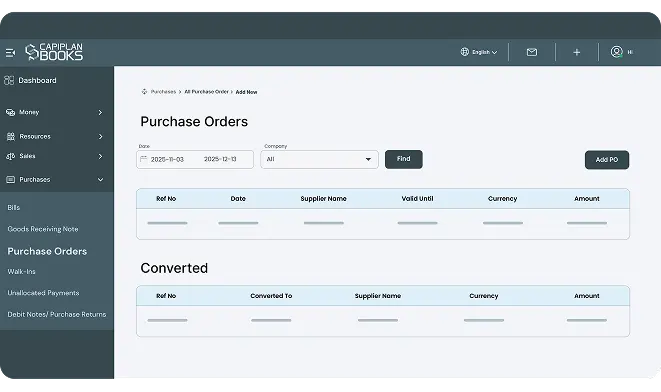Screen dimensions: 661x392
Task: Click the Amount header in Purchase Orders table
Action: tap(586, 199)
